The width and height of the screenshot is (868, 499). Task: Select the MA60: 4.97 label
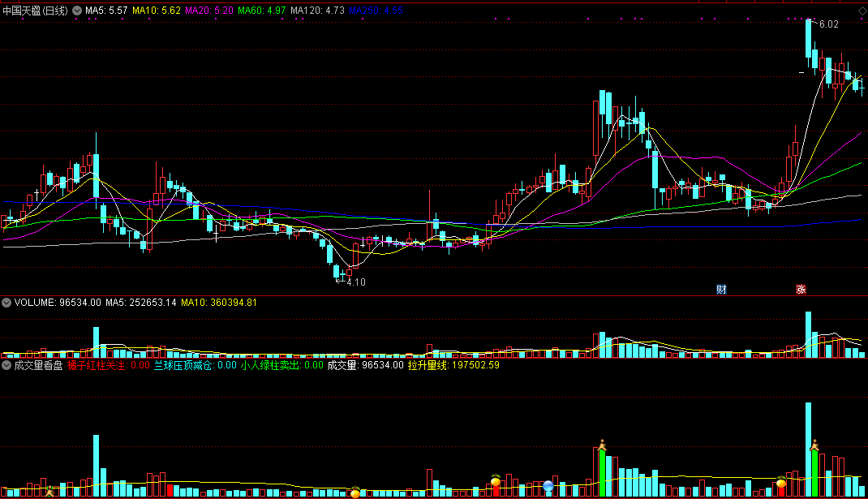(262, 11)
